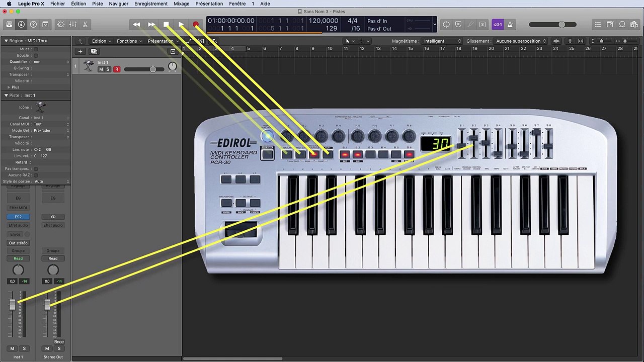Add a new track with plus button

click(x=80, y=51)
